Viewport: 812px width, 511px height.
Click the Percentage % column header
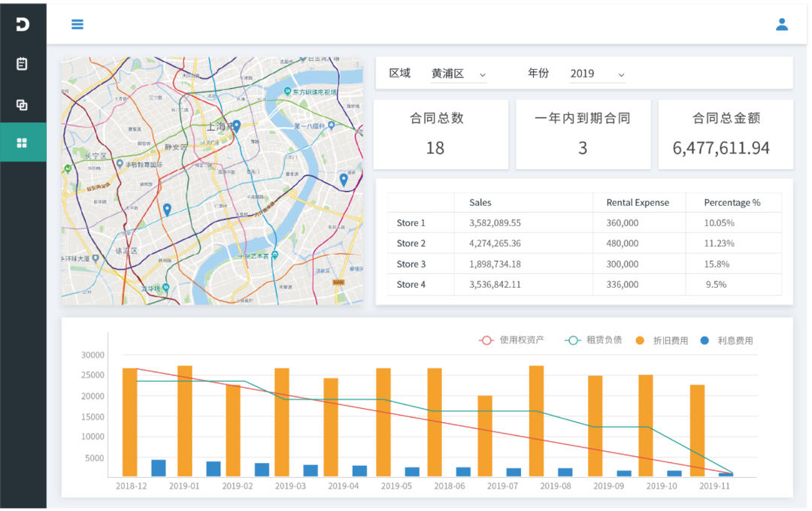[x=732, y=202]
